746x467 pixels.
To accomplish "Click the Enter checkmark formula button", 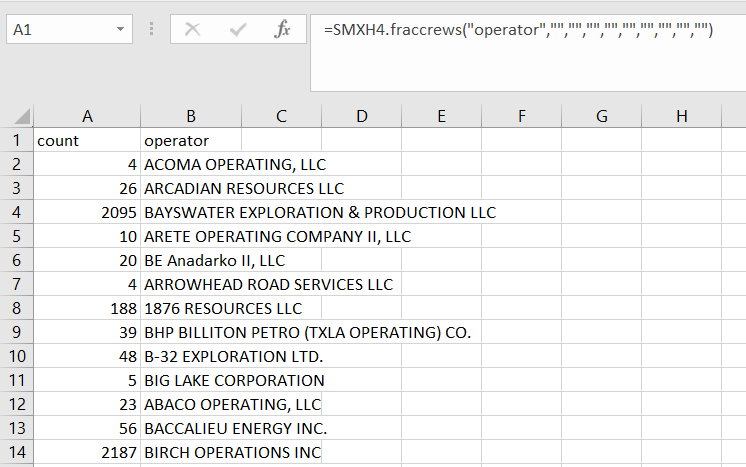I will (x=237, y=29).
